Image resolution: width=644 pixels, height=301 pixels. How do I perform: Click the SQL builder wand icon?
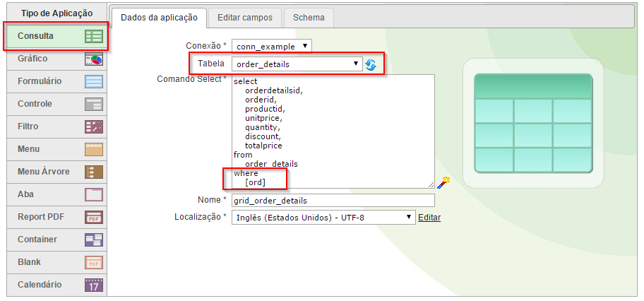tap(443, 182)
